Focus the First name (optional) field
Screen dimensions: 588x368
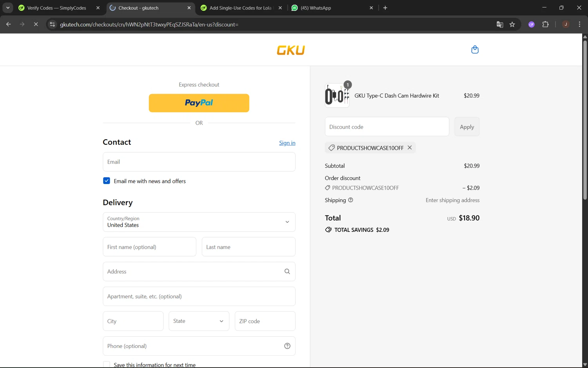pyautogui.click(x=149, y=247)
